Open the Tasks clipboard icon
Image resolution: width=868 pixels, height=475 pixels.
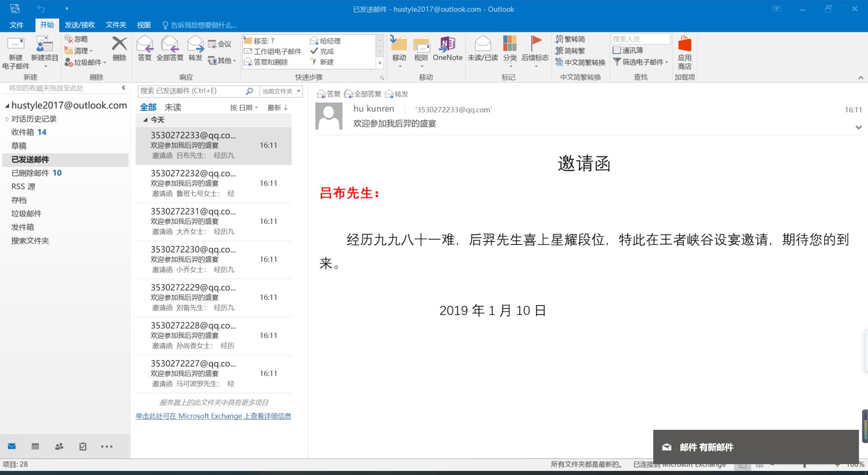[82, 446]
